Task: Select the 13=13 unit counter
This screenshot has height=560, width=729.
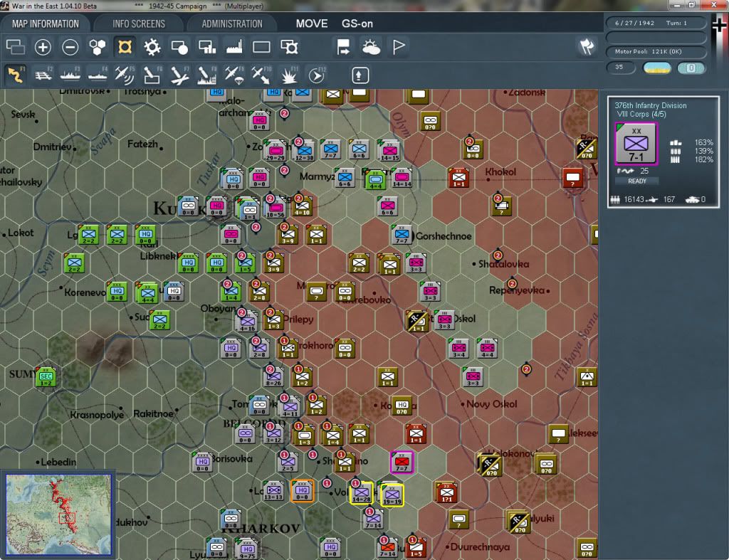Action: (273, 491)
